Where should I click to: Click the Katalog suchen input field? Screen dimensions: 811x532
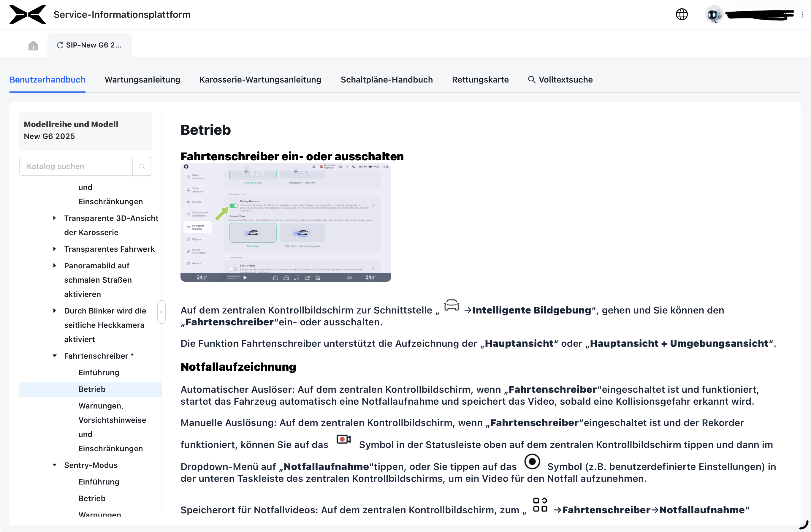click(76, 166)
